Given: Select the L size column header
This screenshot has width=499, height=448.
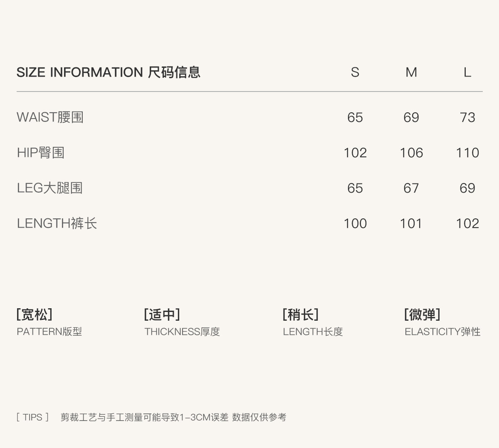Looking at the screenshot, I should pos(467,72).
